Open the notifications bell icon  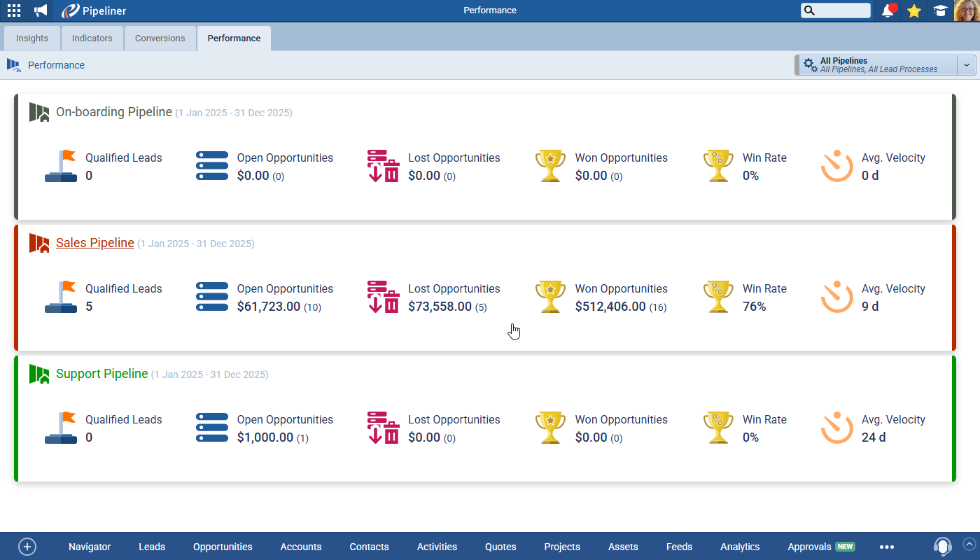coord(888,10)
